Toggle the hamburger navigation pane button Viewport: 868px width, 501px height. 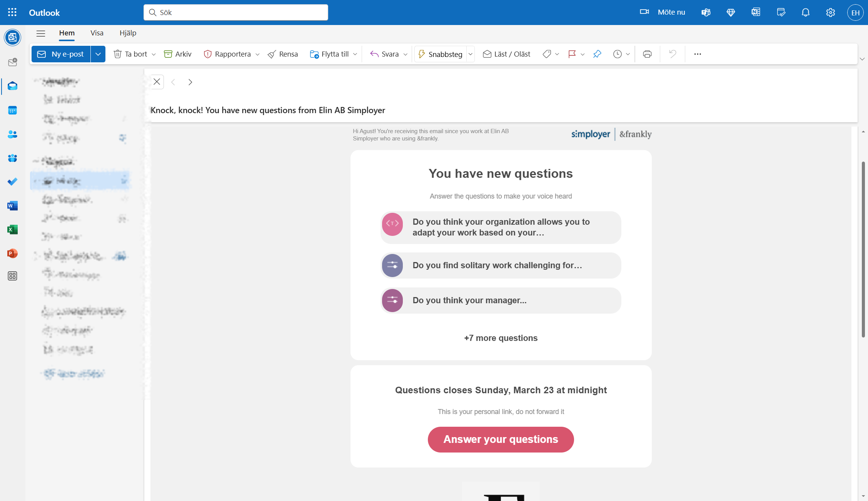(x=41, y=33)
